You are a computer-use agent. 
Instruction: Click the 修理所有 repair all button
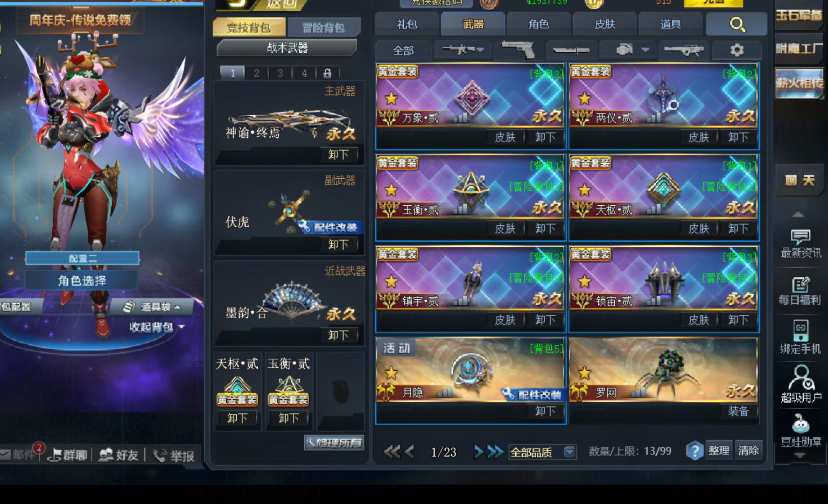click(x=334, y=442)
